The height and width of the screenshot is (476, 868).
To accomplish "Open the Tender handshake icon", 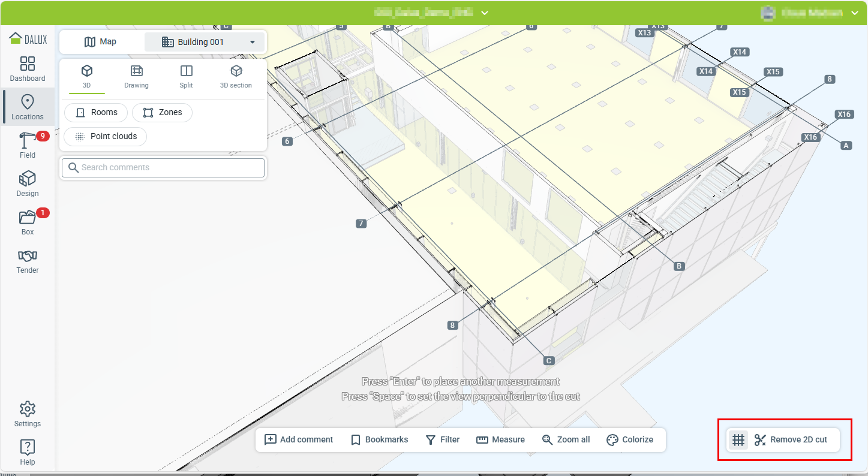I will point(28,261).
